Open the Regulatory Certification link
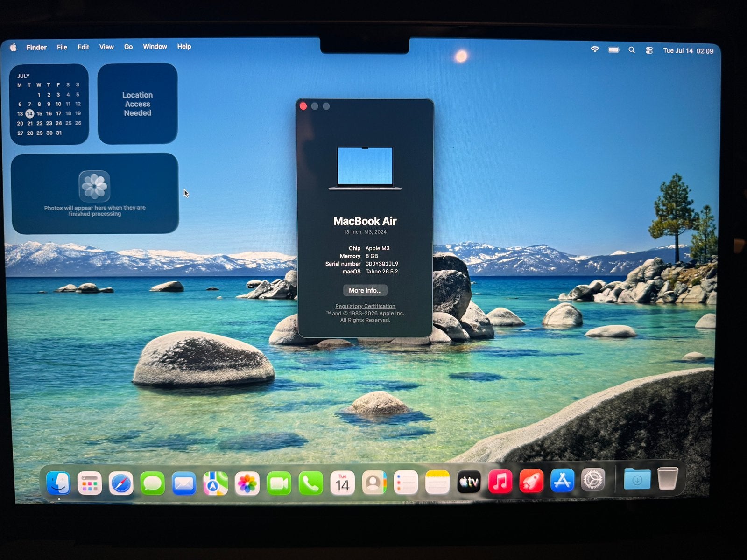747x560 pixels. click(x=365, y=306)
